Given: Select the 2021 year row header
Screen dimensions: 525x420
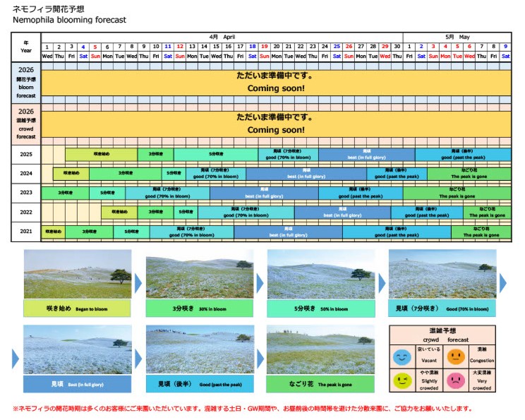Looking at the screenshot, I should click(26, 232).
